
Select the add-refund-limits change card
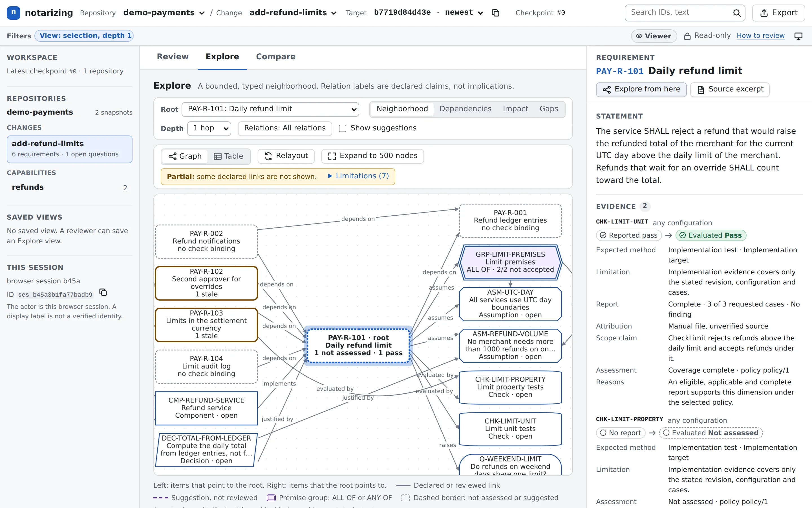[69, 149]
